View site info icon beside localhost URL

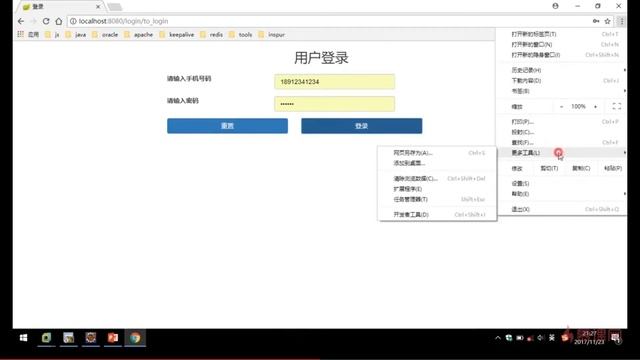click(73, 21)
